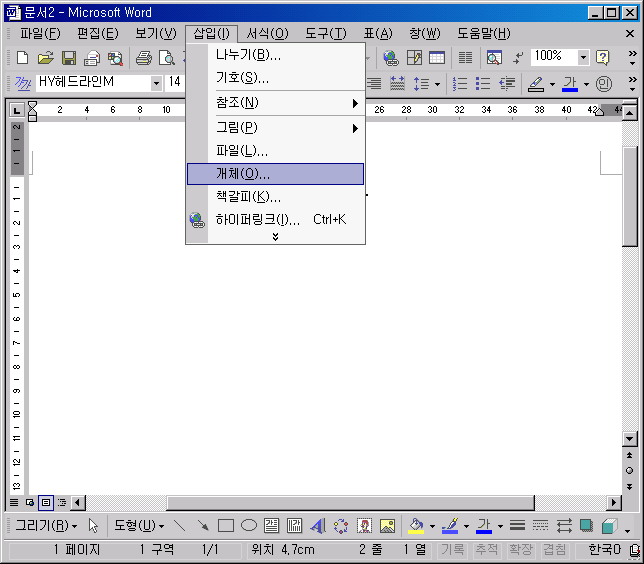The image size is (644, 564).
Task: Click the enclosed character circle icon
Action: [x=604, y=84]
